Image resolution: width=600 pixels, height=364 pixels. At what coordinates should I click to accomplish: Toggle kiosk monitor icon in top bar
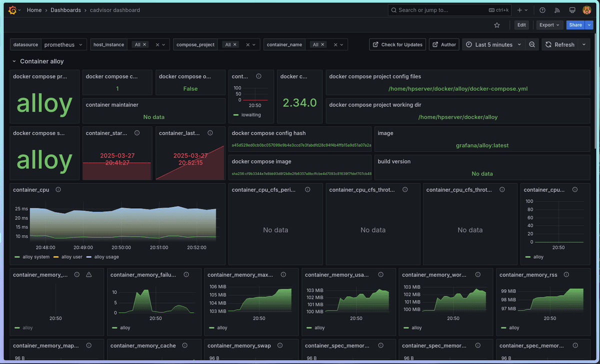click(x=572, y=10)
